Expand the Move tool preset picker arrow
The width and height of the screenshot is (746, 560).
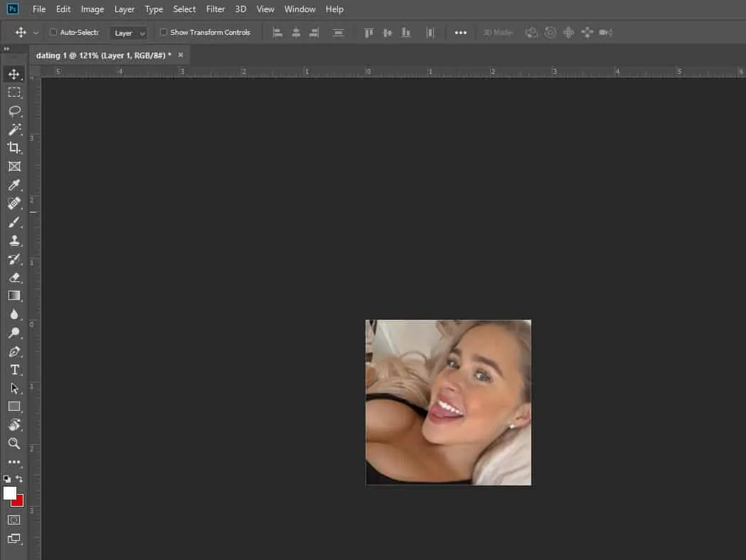pos(36,33)
